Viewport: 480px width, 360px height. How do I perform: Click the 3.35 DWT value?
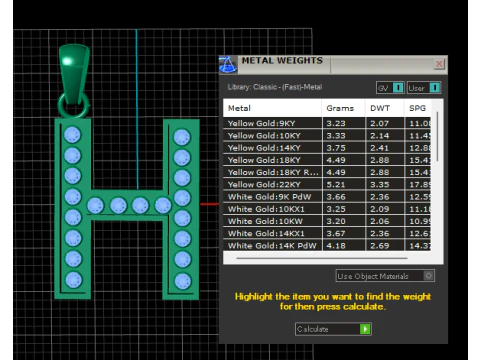[x=380, y=185]
